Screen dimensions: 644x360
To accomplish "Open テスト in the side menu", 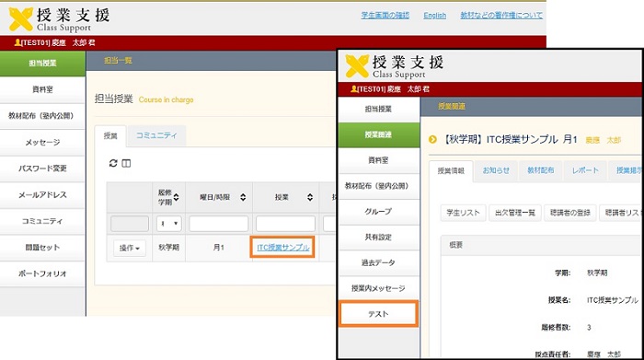I will point(379,314).
